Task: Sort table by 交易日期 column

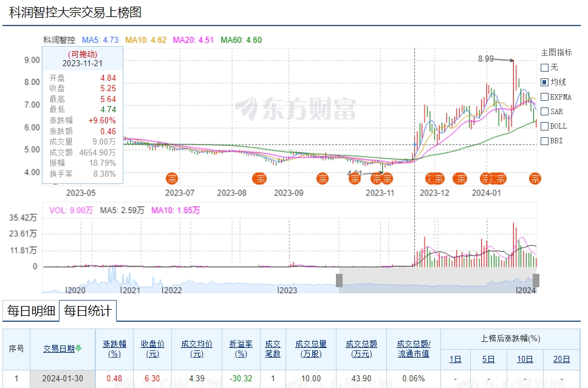Action: [59, 349]
